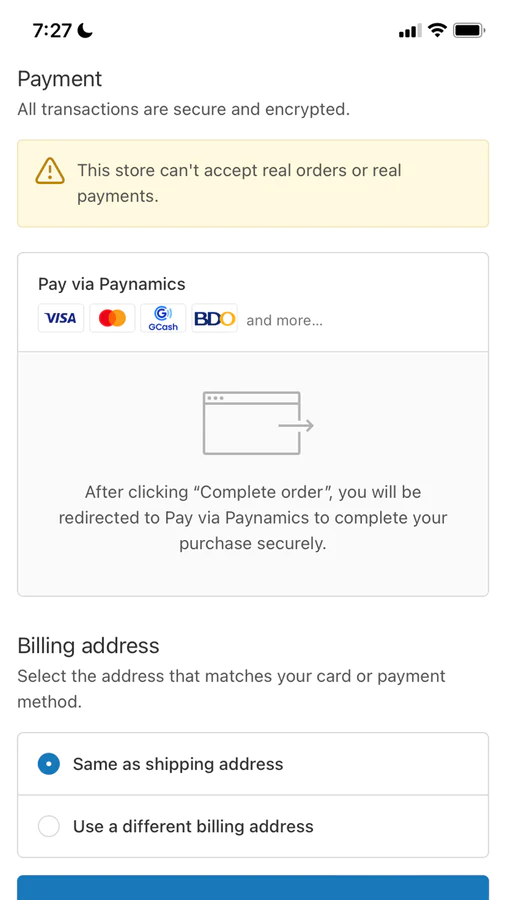The height and width of the screenshot is (900, 506).
Task: Tap the 7:27 clock in status bar
Action: point(53,30)
